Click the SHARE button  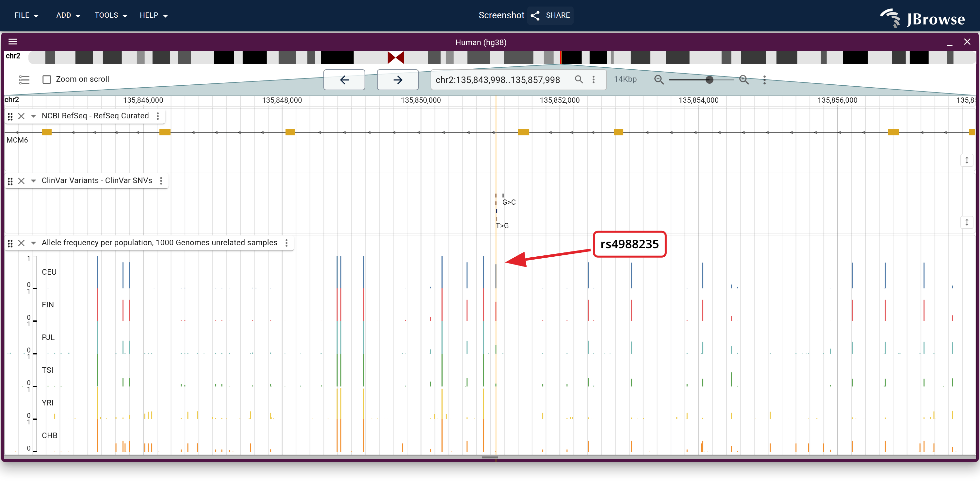click(x=550, y=15)
